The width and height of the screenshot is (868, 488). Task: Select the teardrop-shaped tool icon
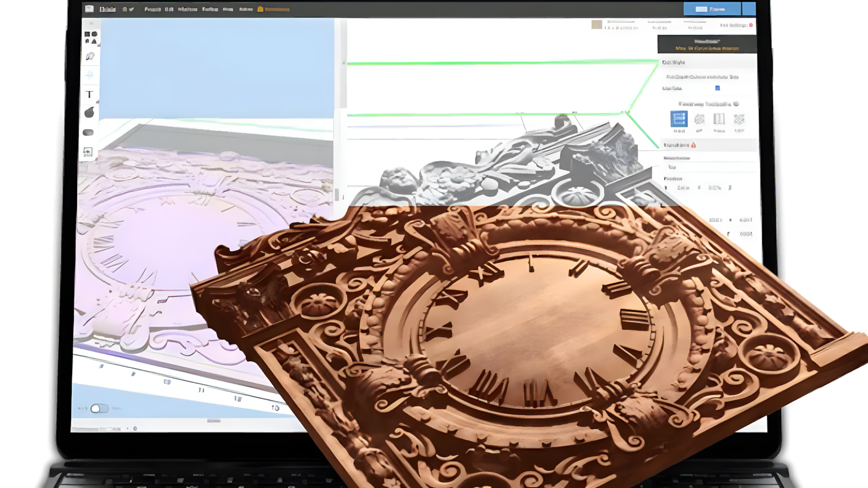(90, 112)
